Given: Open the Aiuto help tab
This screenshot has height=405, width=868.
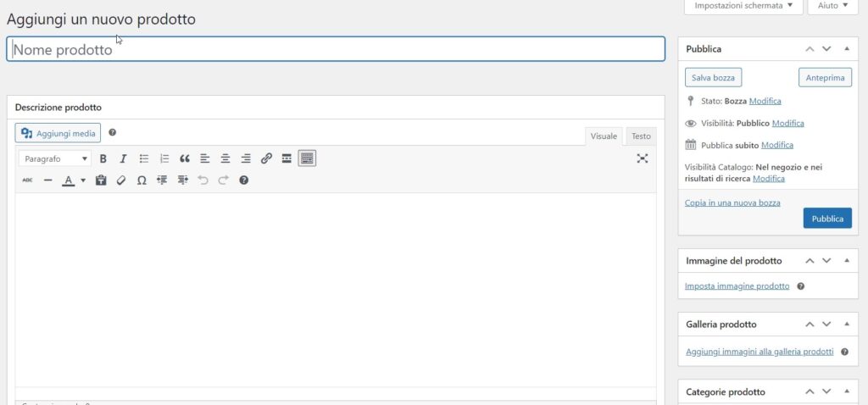Looking at the screenshot, I should click(x=832, y=6).
